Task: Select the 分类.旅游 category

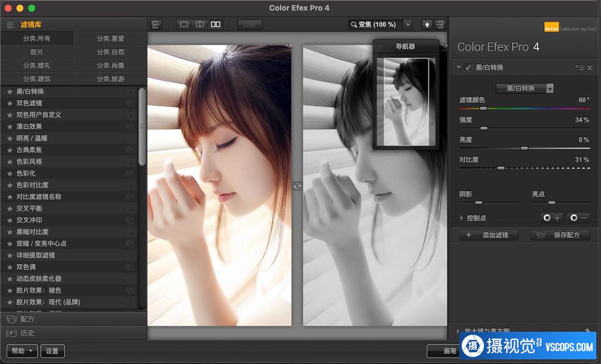Action: pyautogui.click(x=111, y=79)
